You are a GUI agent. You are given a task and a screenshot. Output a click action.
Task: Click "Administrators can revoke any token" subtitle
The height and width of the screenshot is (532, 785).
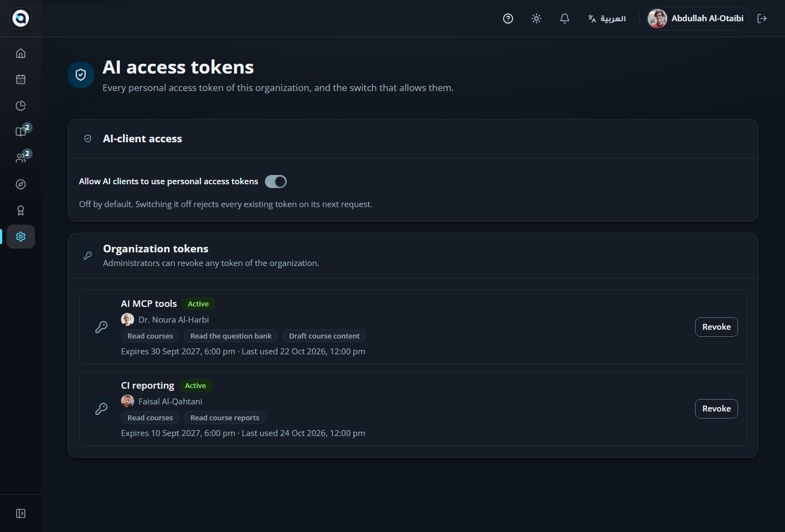pos(211,263)
